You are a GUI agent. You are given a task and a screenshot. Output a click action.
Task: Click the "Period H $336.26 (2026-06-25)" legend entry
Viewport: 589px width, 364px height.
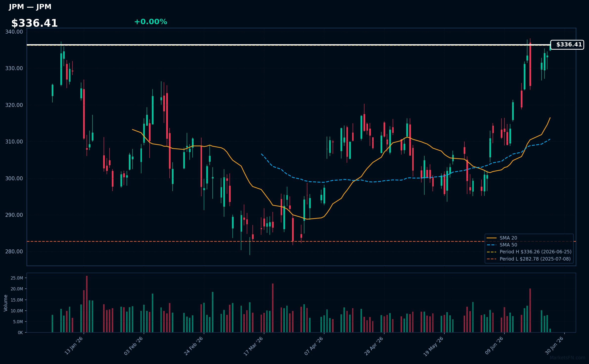529,252
